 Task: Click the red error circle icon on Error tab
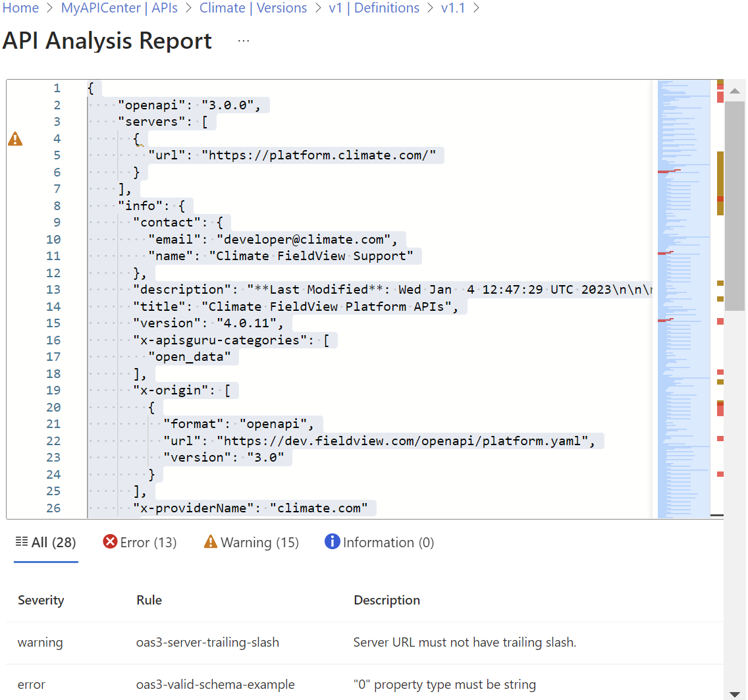coord(109,542)
